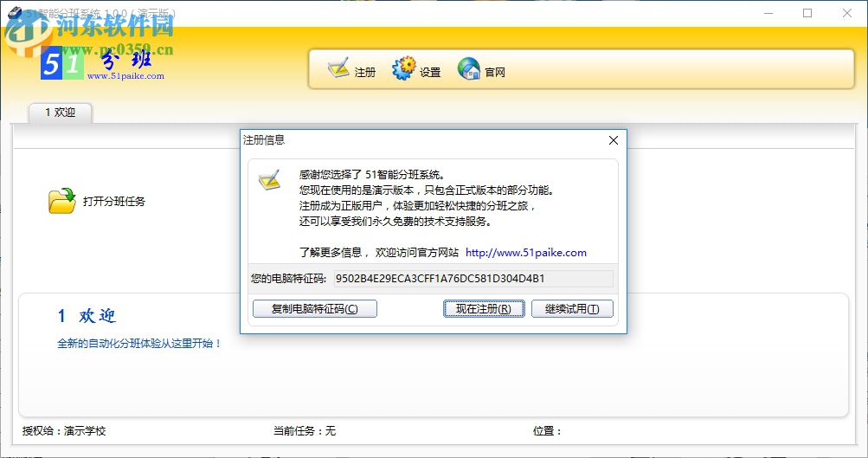This screenshot has height=458, width=868.
Task: Click the 设置 toolbar label
Action: click(430, 73)
